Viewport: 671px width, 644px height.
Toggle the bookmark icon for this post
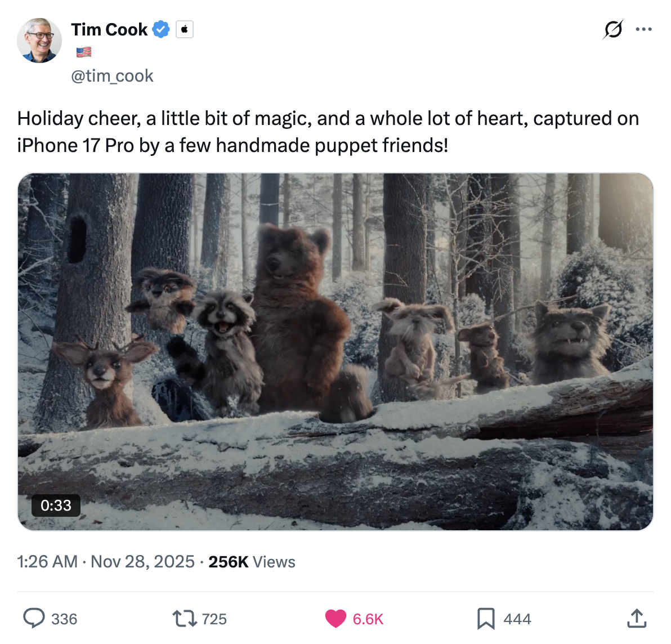[485, 619]
